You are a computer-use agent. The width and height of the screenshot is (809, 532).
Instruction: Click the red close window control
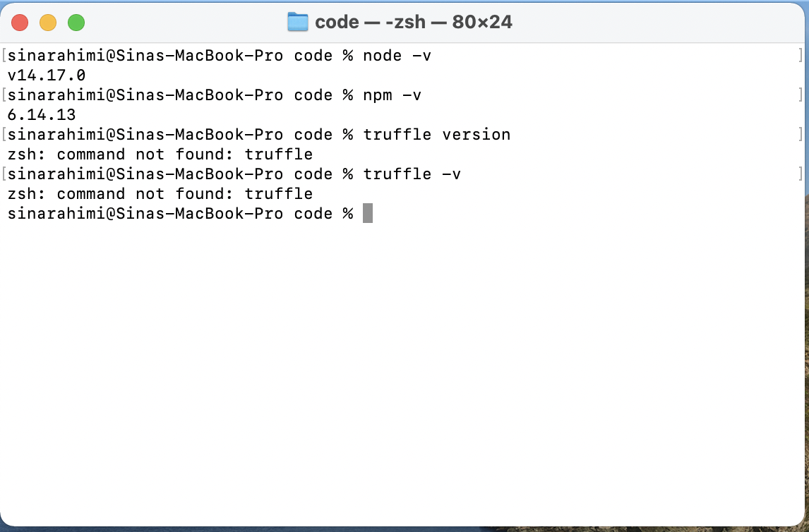pos(20,22)
